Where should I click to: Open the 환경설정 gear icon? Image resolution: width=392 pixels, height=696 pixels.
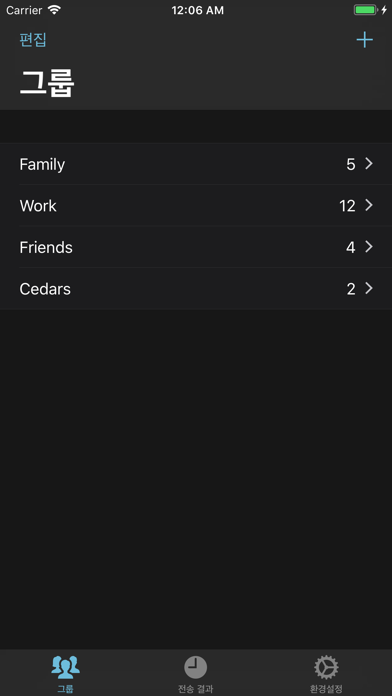[x=326, y=667]
